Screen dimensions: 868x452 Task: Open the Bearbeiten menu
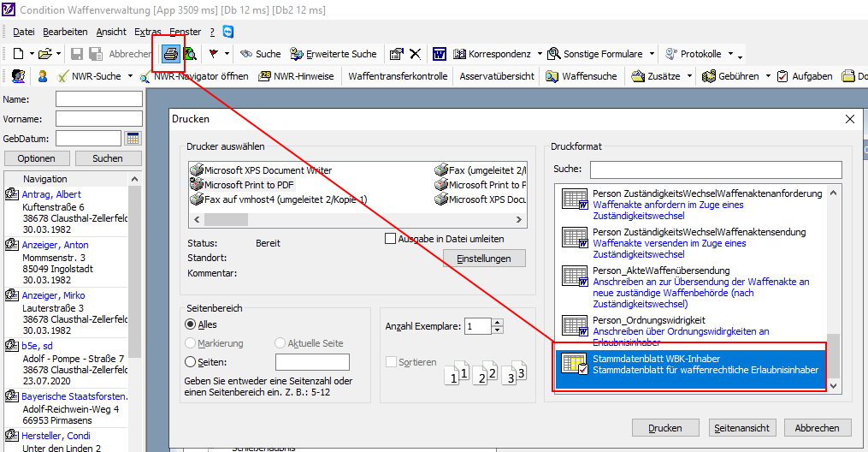[x=65, y=32]
